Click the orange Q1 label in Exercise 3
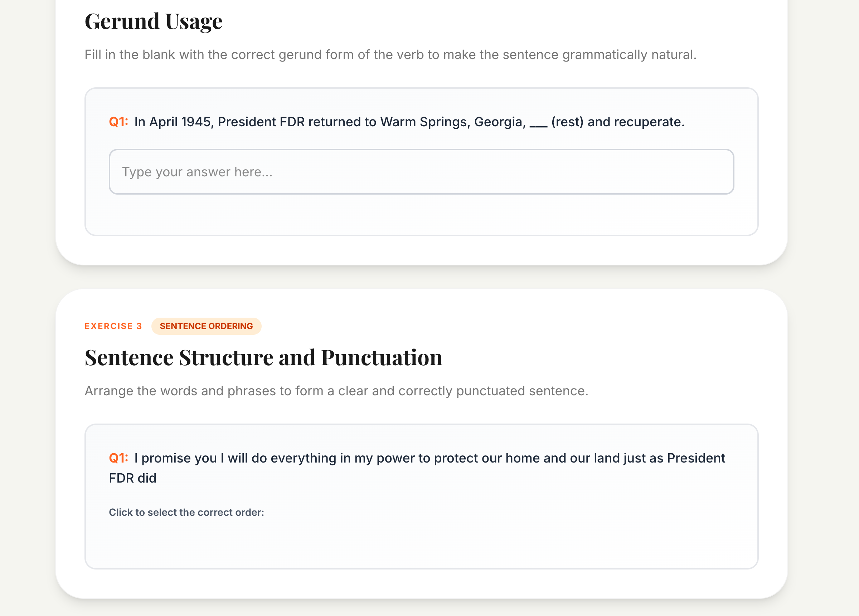 pos(118,458)
